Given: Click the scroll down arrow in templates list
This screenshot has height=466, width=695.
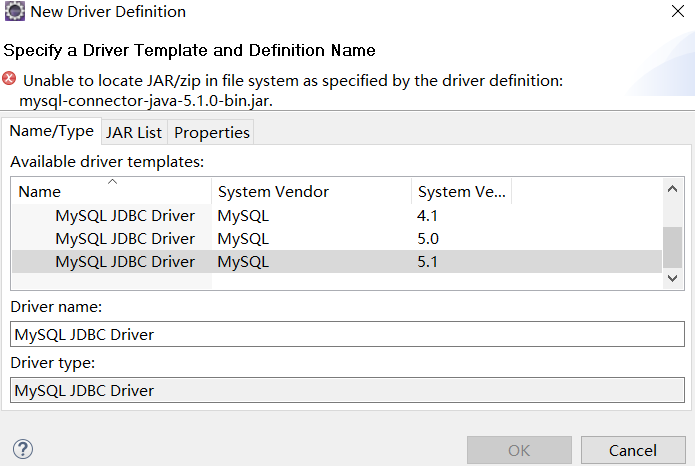Looking at the screenshot, I should coord(672,278).
